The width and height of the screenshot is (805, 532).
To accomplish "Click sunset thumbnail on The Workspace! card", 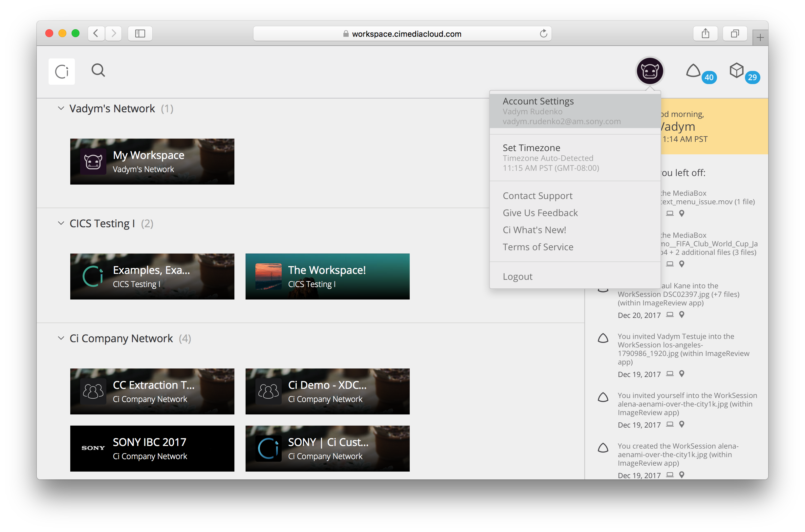I will tap(268, 277).
